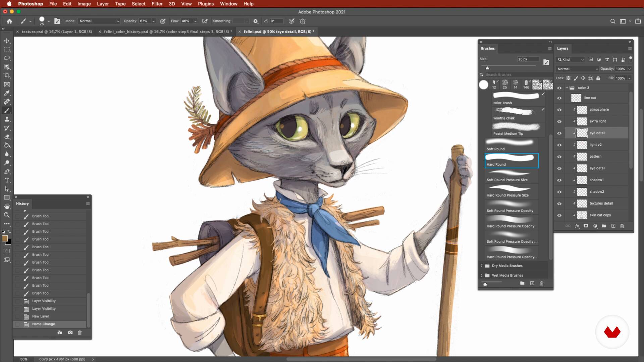Open the brush Mode dropdown
644x362 pixels.
(x=99, y=21)
